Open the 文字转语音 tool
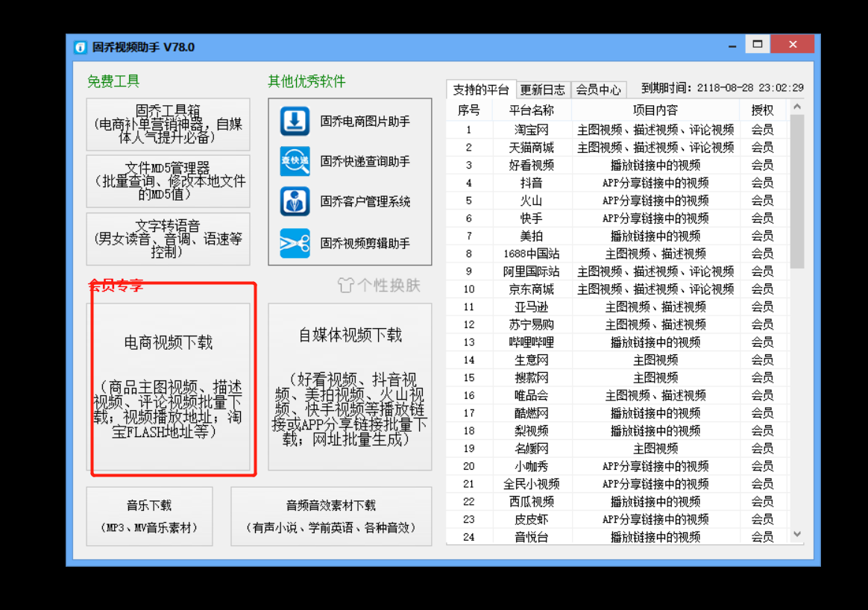This screenshot has width=868, height=610. [169, 239]
